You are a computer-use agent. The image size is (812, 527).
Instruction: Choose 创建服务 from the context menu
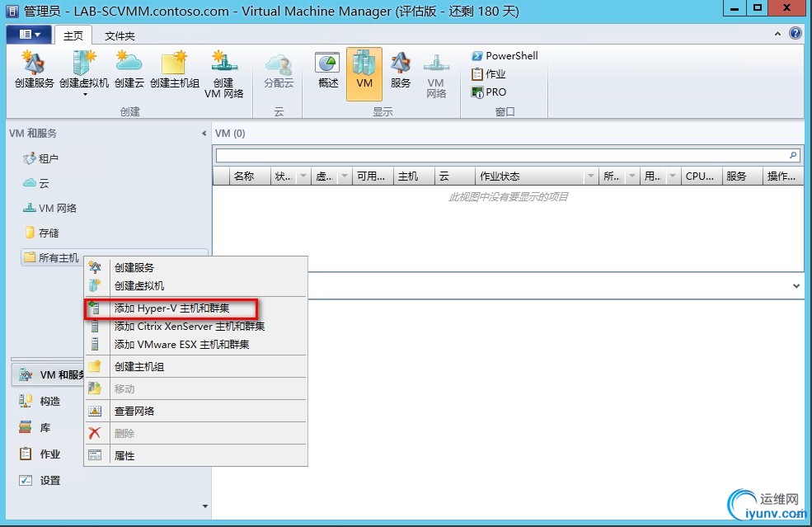click(x=195, y=267)
